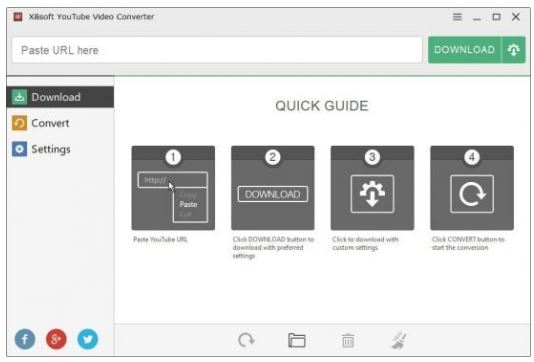Open download with custom settings gear button
The height and width of the screenshot is (362, 534).
(x=513, y=50)
